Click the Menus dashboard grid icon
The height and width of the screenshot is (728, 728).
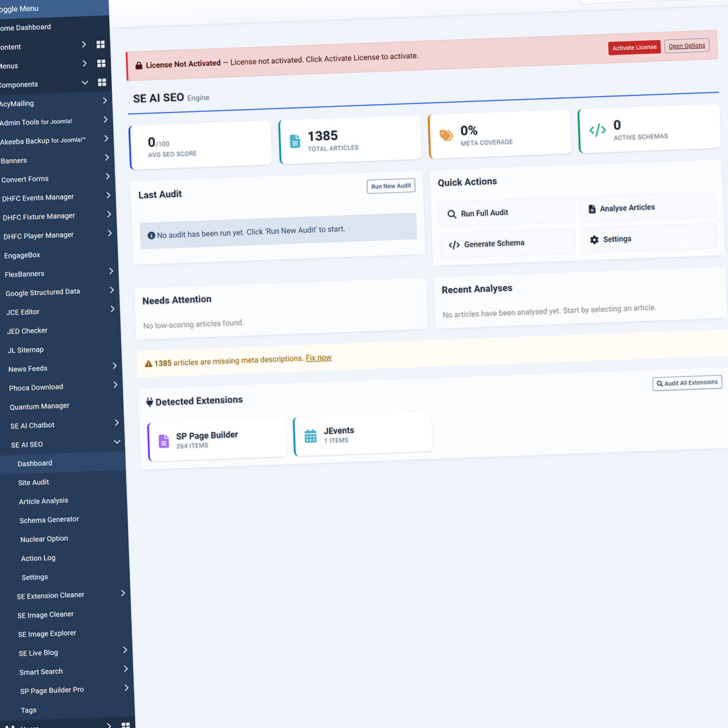[x=101, y=63]
